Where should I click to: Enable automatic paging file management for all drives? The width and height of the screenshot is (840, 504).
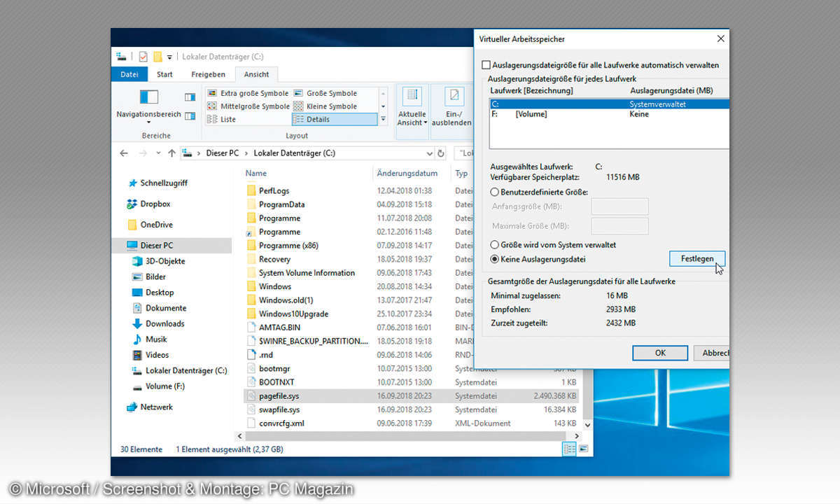[x=600, y=65]
